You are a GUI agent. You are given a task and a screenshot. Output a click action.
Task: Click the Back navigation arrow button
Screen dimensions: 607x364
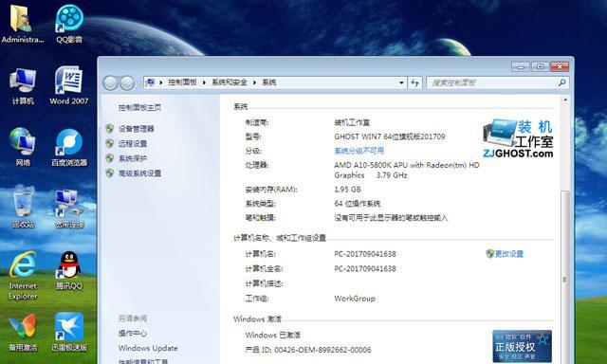110,82
